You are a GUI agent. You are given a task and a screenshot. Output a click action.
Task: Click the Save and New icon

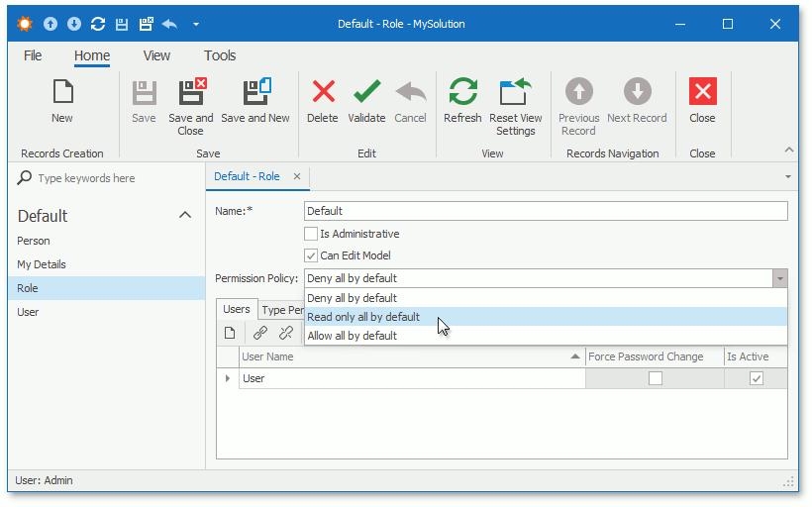255,93
